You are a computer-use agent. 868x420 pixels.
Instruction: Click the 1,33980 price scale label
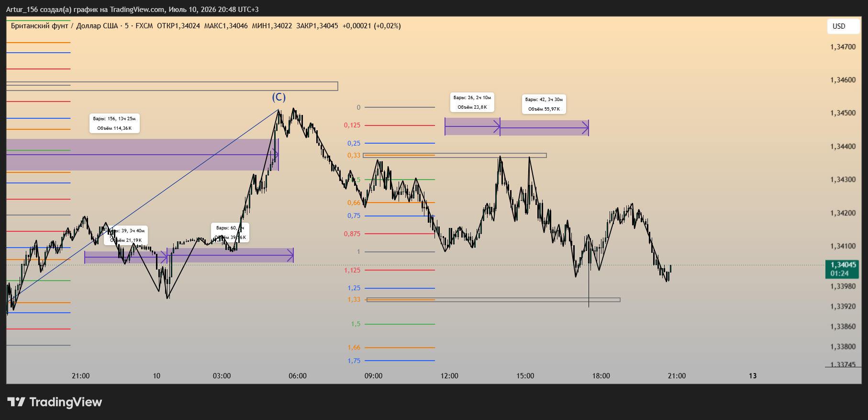coord(843,286)
